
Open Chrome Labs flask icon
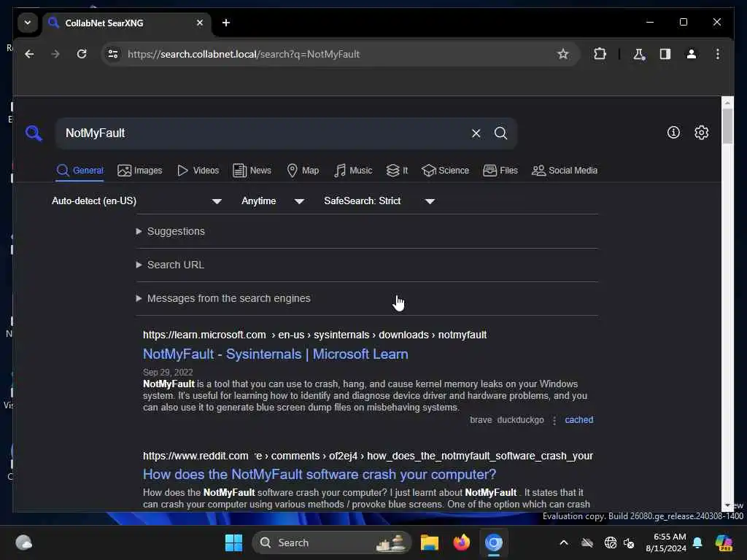(639, 54)
